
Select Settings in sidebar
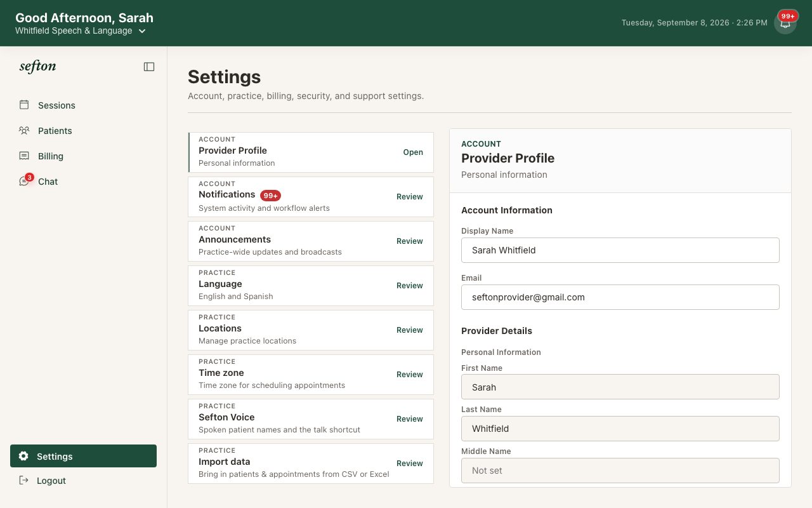click(83, 456)
